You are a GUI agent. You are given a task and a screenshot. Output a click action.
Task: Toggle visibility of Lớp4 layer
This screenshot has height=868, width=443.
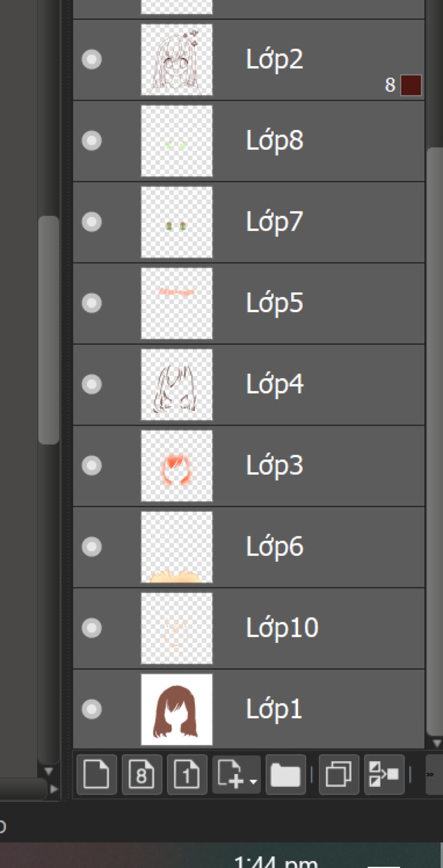(92, 384)
